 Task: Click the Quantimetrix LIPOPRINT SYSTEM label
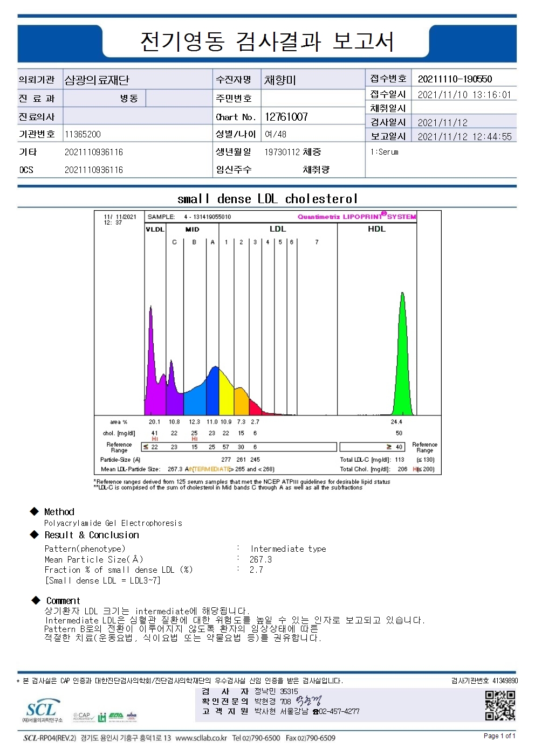357,217
